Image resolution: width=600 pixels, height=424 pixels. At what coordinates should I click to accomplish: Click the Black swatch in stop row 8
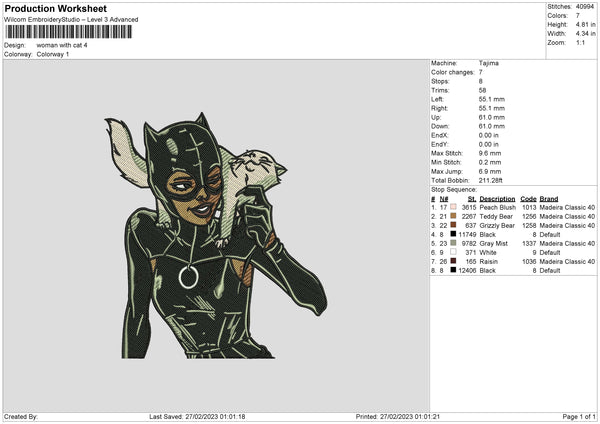(x=453, y=270)
